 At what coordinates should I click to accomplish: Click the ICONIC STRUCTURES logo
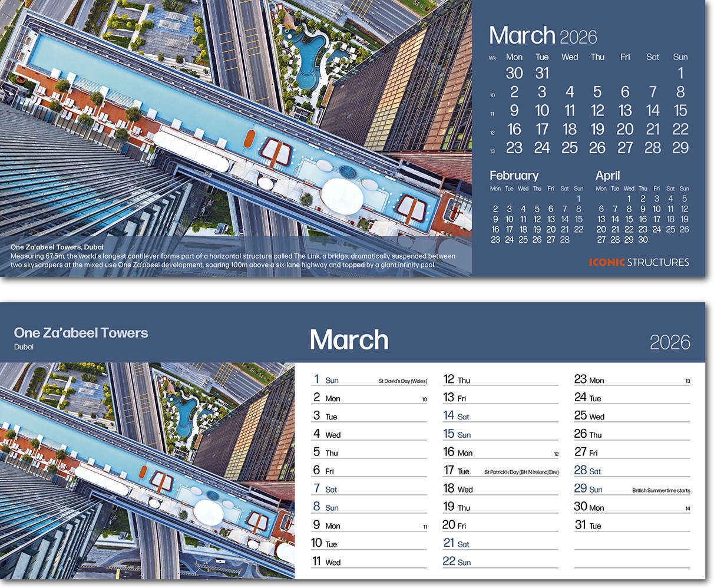click(x=640, y=262)
